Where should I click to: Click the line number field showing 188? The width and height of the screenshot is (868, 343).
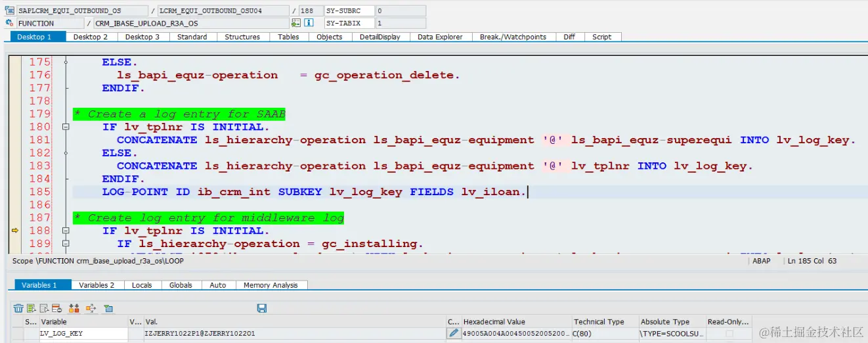(x=311, y=11)
